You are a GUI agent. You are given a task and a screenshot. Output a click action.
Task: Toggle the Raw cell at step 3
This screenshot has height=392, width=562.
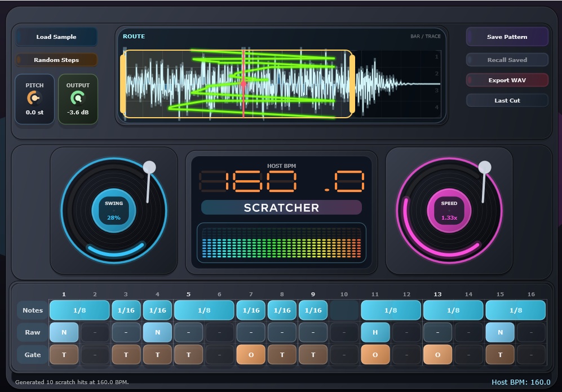point(126,332)
